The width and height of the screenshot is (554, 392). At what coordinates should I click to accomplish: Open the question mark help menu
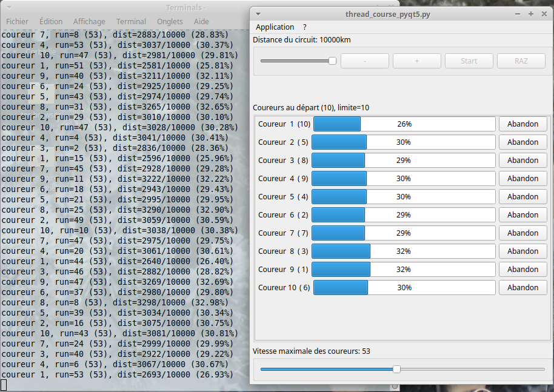(305, 27)
